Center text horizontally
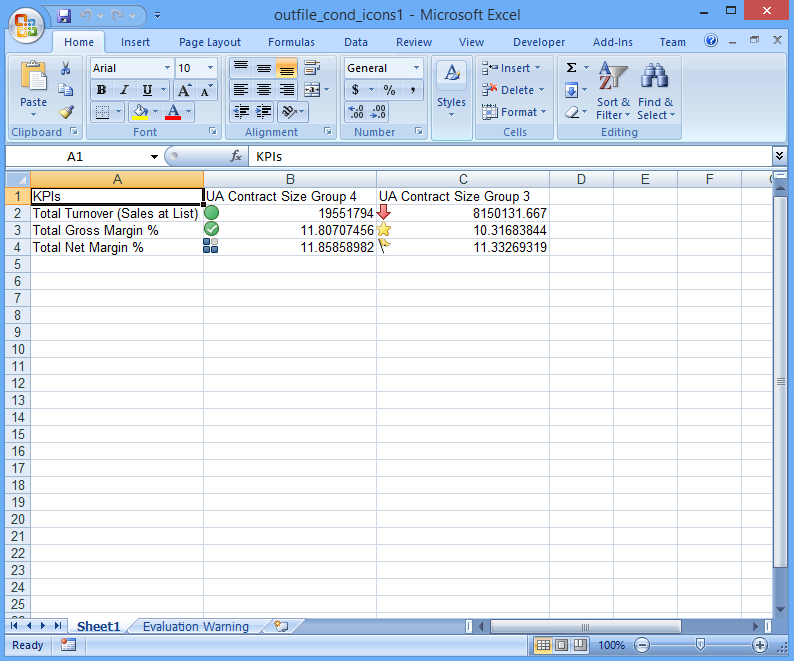Image resolution: width=794 pixels, height=661 pixels. 263,90
